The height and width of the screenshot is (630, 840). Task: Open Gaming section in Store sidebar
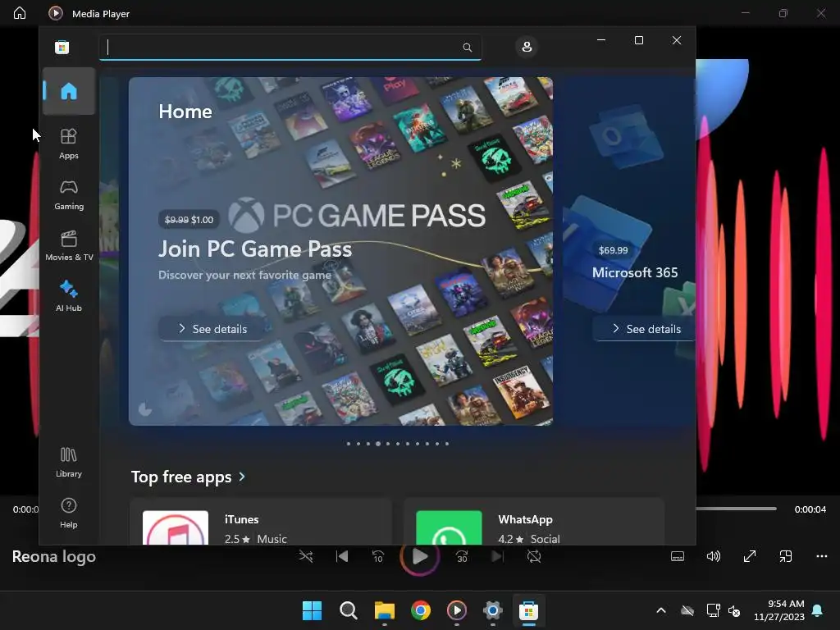(x=69, y=195)
